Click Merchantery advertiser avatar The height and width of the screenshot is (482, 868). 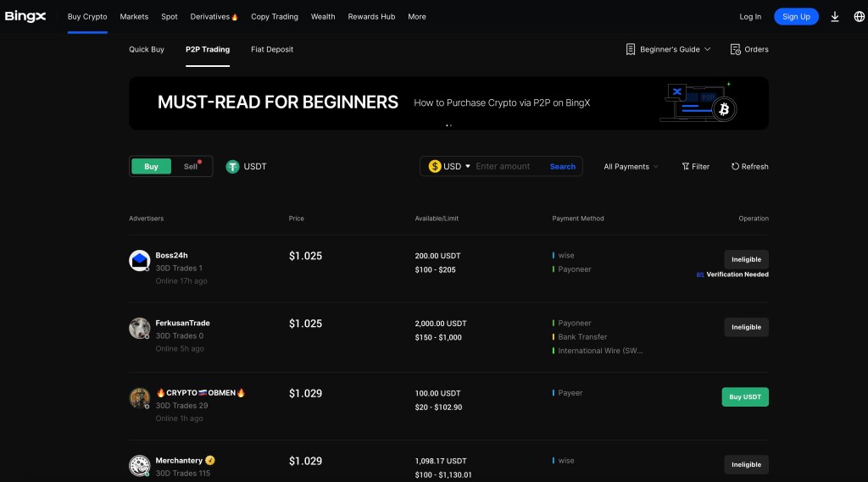(x=140, y=465)
